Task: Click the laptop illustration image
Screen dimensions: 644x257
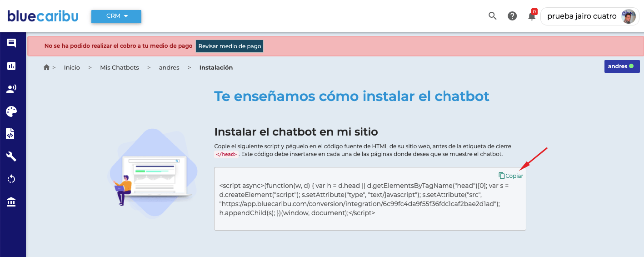Action: tap(152, 173)
